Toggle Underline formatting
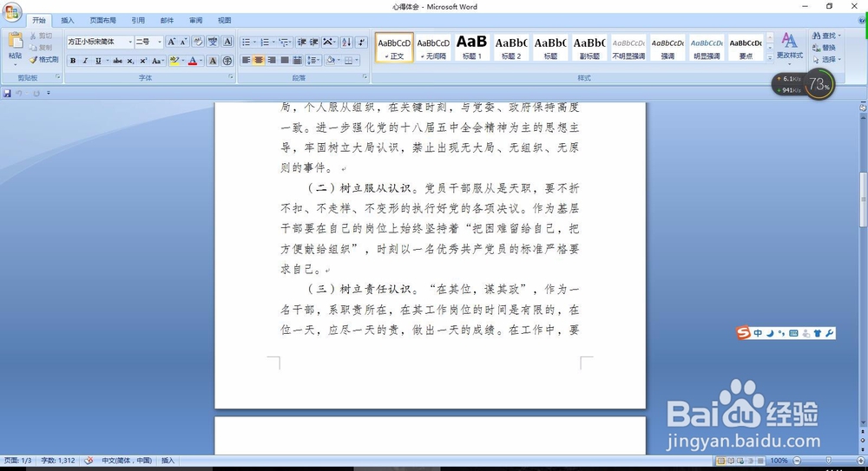Image resolution: width=868 pixels, height=471 pixels. click(x=98, y=61)
